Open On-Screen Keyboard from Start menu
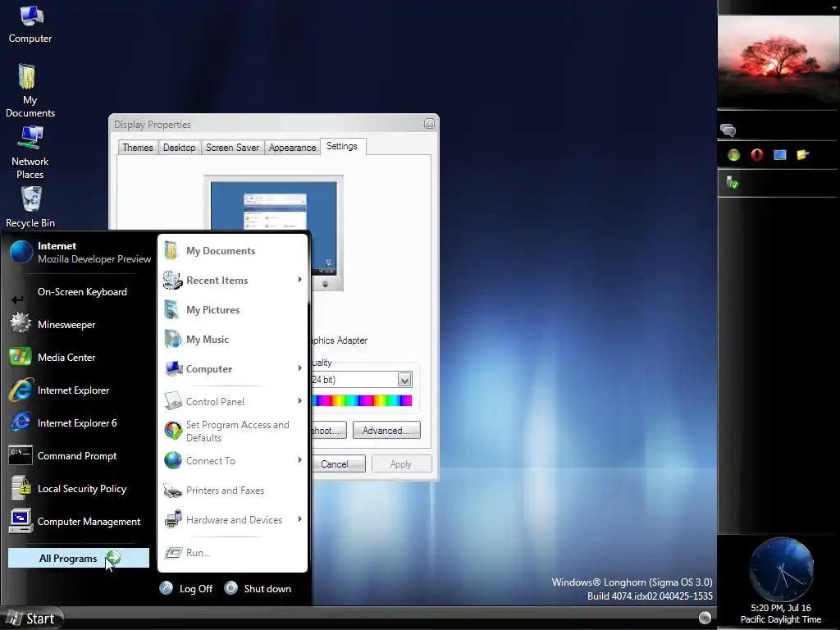 pos(80,292)
